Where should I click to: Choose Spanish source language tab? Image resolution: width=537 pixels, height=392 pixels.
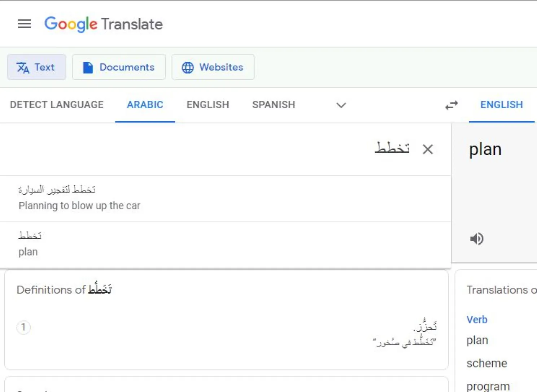coord(274,105)
